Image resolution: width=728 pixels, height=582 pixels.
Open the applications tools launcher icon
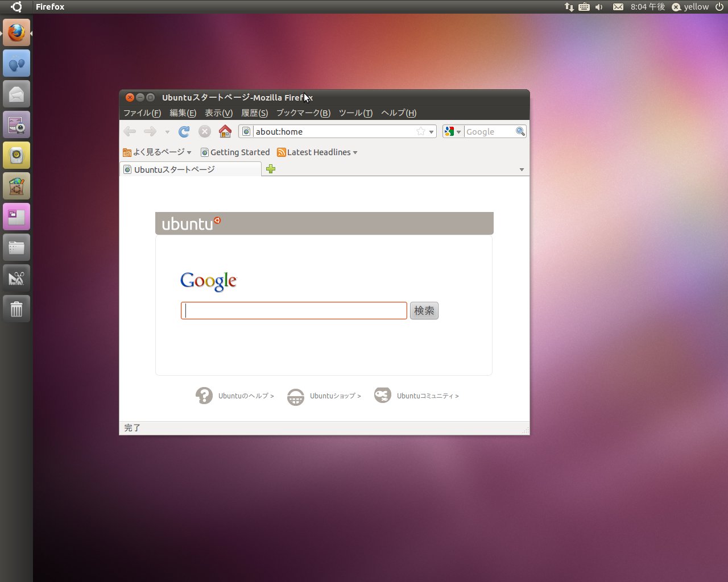click(16, 278)
